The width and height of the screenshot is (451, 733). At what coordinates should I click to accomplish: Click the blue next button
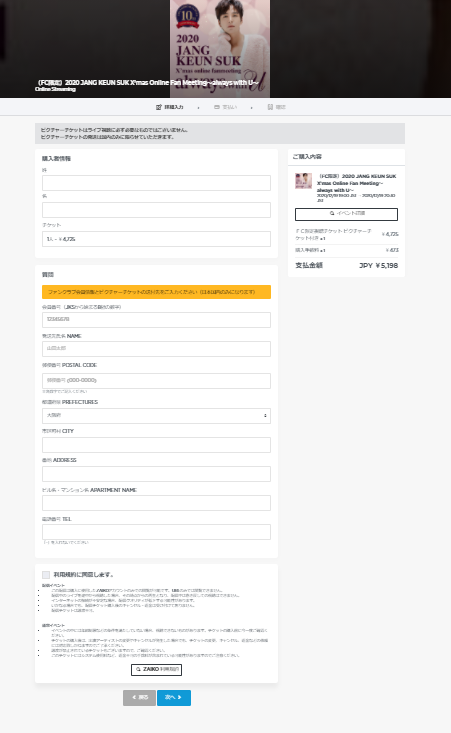click(x=174, y=697)
